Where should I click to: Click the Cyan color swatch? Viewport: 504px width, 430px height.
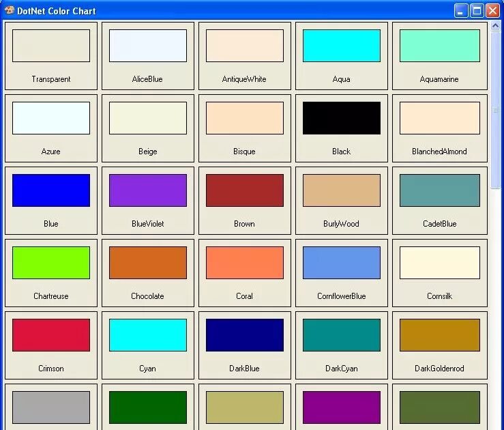click(148, 335)
